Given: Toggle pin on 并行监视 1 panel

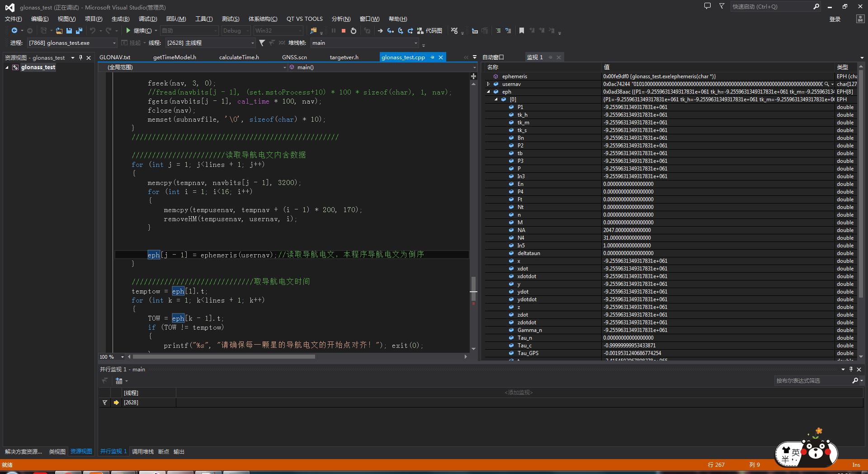Looking at the screenshot, I should (x=851, y=370).
